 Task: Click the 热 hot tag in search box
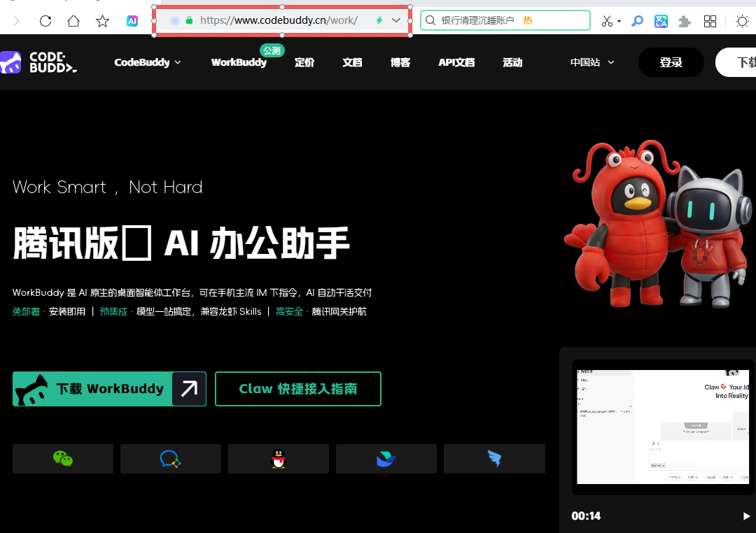click(x=528, y=20)
